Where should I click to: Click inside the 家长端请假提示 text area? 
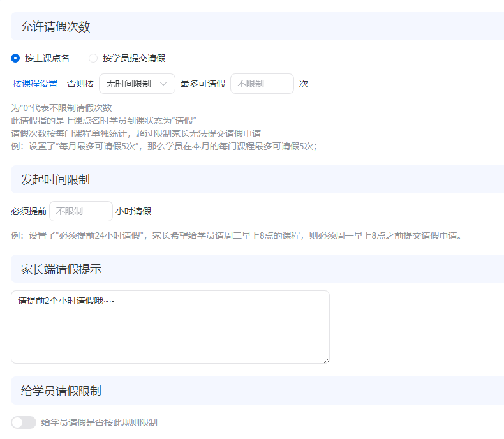pyautogui.click(x=170, y=327)
